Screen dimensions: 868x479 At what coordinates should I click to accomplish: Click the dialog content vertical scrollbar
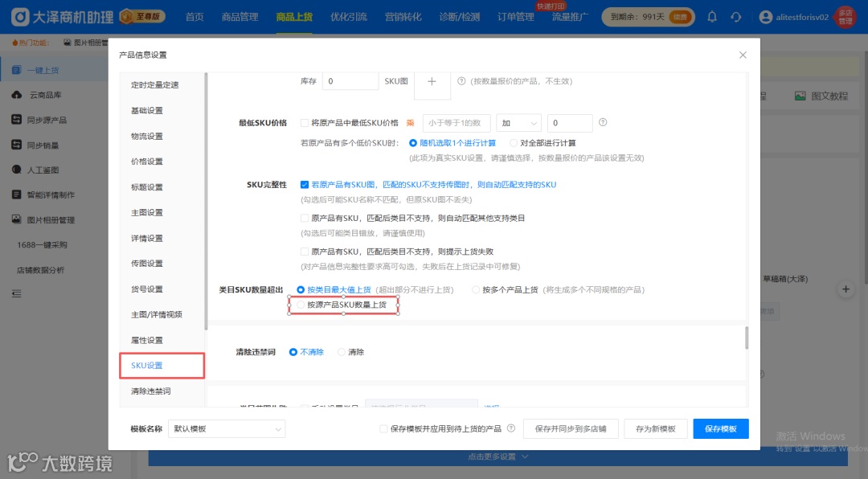(746, 338)
